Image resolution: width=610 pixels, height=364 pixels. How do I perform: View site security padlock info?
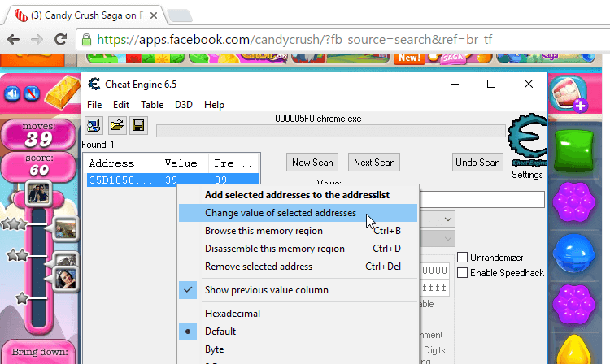(x=86, y=39)
